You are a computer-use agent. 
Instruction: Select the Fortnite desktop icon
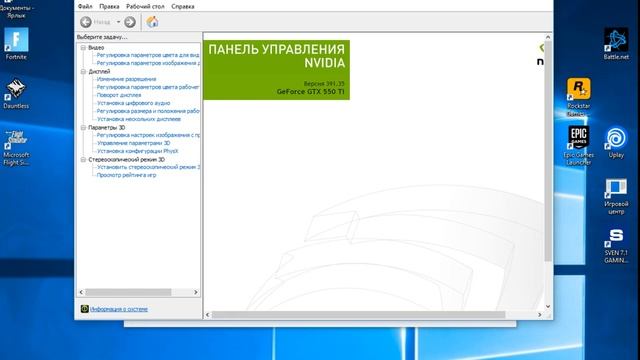[16, 44]
